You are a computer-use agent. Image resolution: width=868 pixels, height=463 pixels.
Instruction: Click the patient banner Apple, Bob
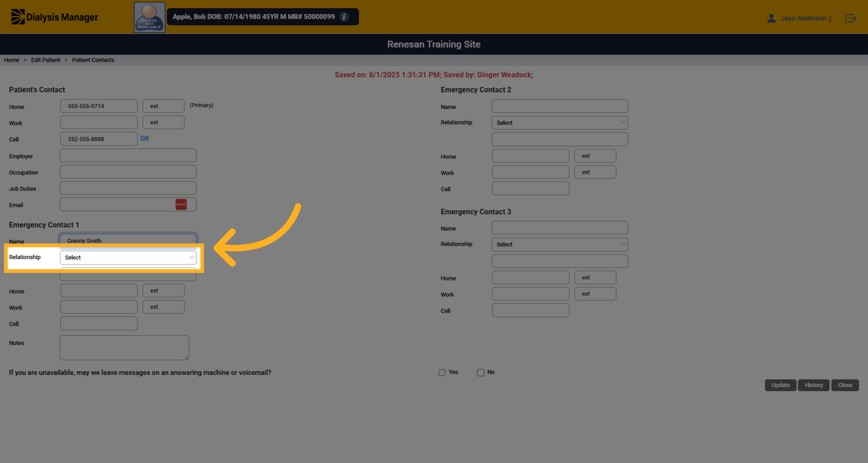pos(263,17)
